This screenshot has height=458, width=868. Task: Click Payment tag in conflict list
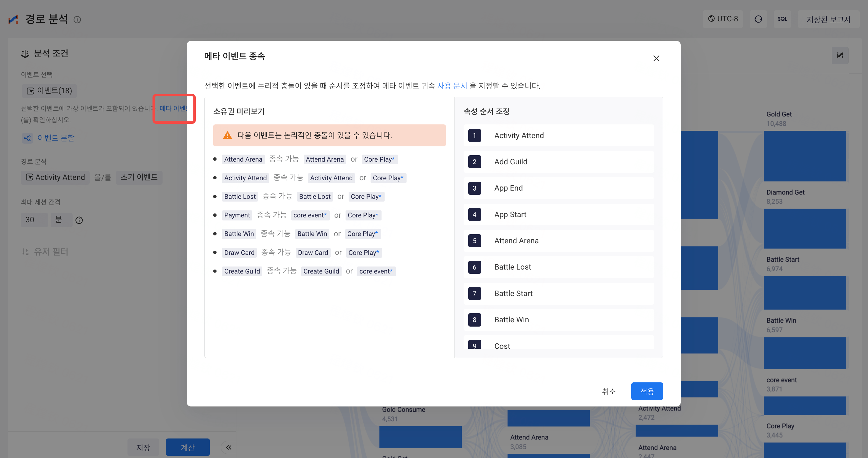237,215
